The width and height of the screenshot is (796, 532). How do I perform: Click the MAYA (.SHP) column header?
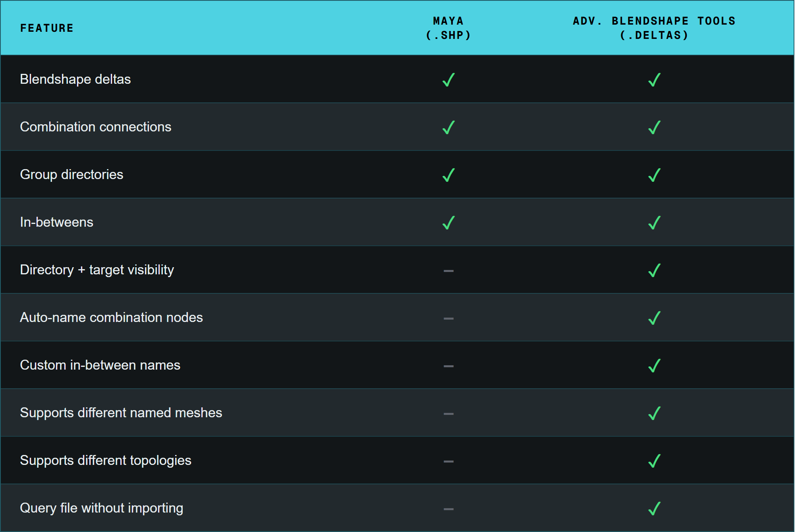pos(448,28)
